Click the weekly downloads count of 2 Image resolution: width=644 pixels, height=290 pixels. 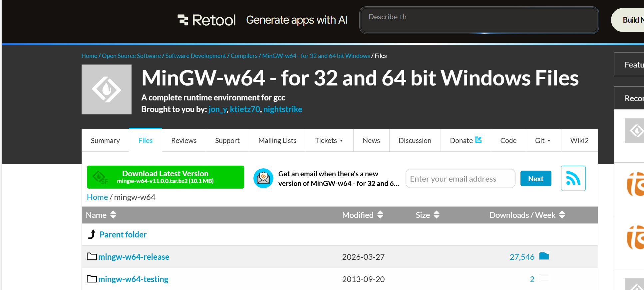coord(532,279)
